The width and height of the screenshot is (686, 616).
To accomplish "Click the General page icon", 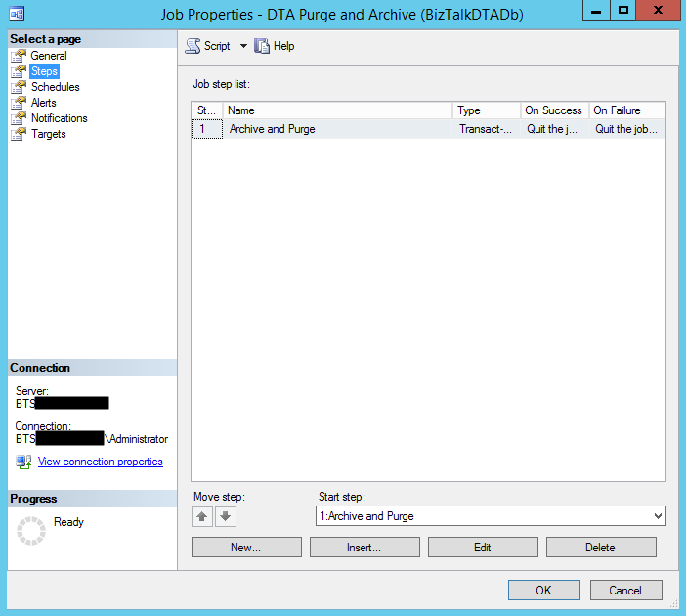I will pos(19,56).
